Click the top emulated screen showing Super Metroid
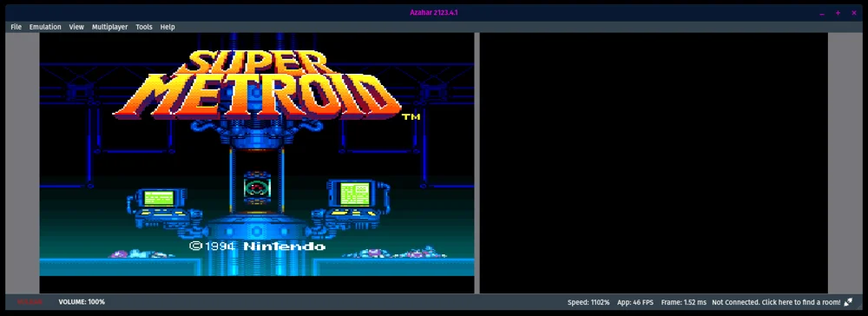This screenshot has height=316, width=868. coord(257,162)
